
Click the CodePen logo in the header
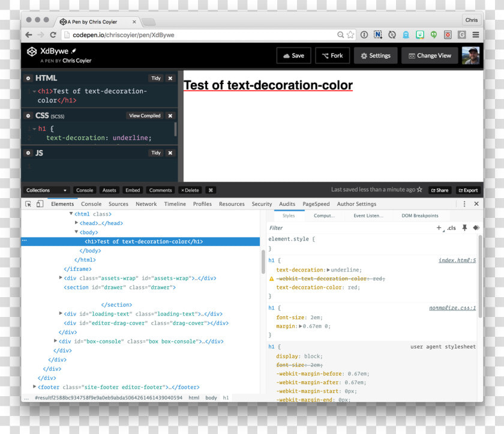click(31, 52)
